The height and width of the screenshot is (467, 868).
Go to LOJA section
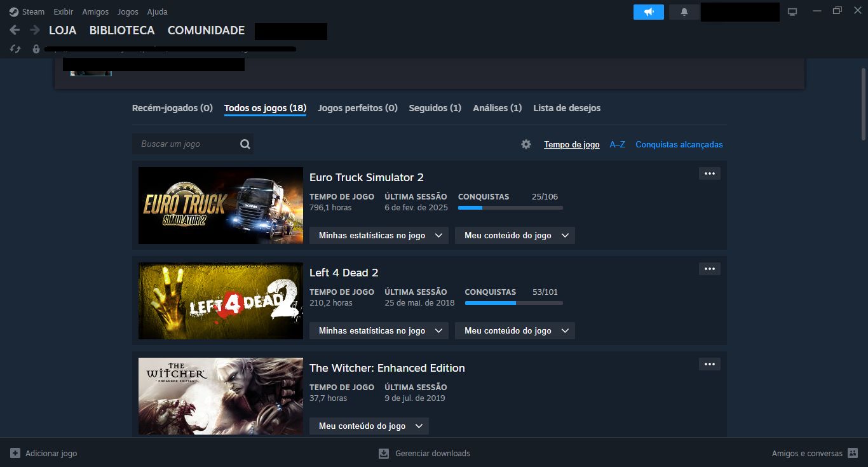(x=62, y=30)
